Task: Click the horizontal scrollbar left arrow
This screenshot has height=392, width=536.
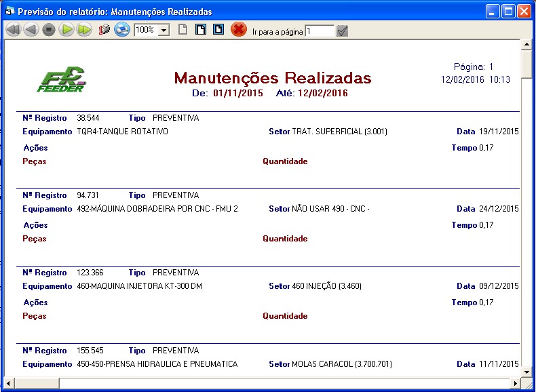Action: coord(9,383)
